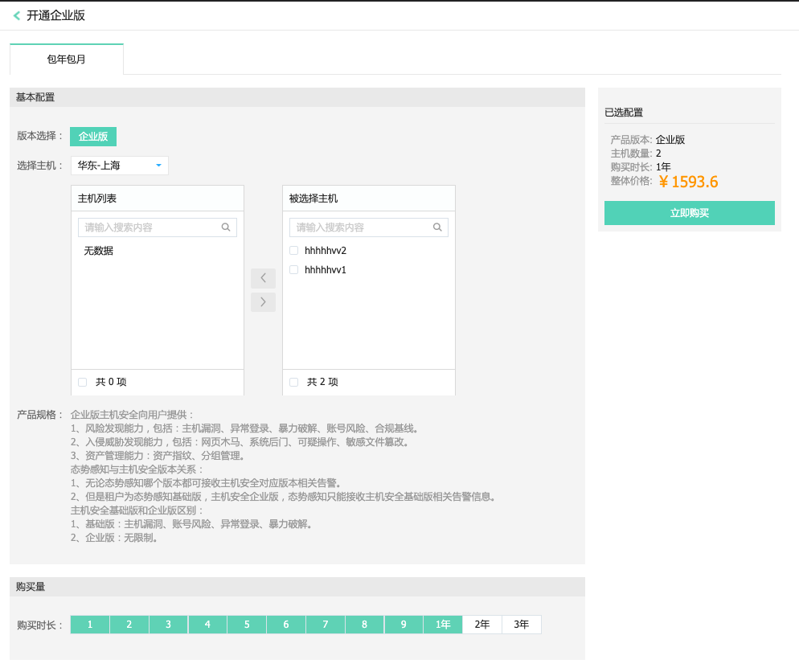
Task: Select the 3年 purchase duration
Action: tap(521, 624)
